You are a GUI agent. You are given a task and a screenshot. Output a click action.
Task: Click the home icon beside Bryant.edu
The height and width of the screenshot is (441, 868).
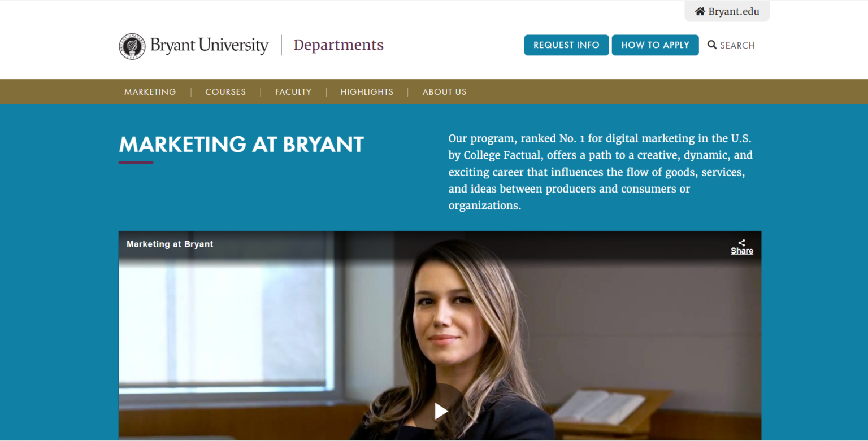(x=700, y=11)
